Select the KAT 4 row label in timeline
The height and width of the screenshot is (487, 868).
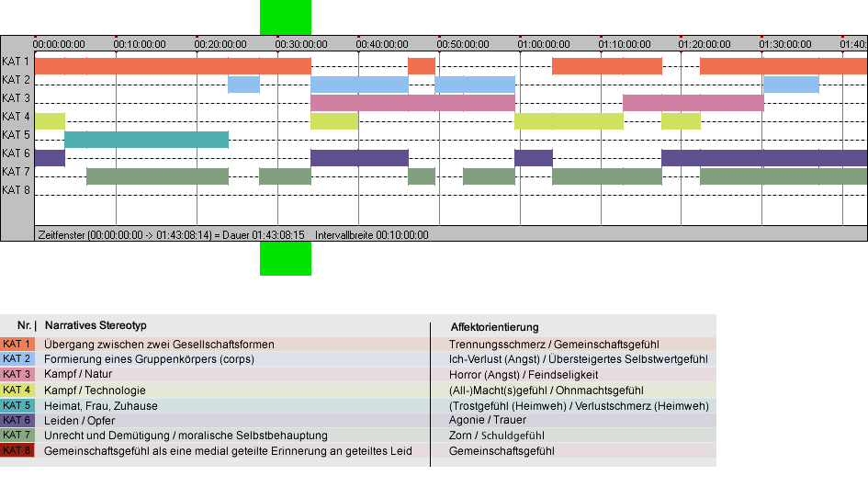point(16,117)
